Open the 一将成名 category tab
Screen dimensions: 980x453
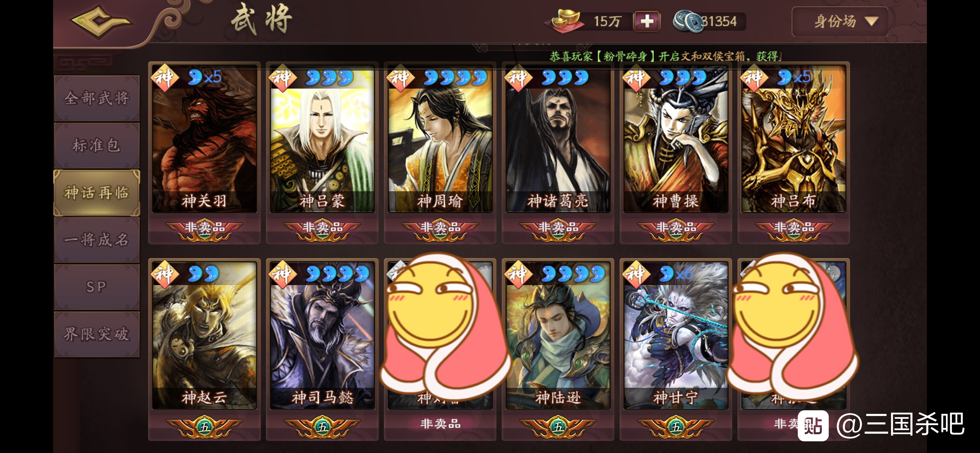[97, 240]
